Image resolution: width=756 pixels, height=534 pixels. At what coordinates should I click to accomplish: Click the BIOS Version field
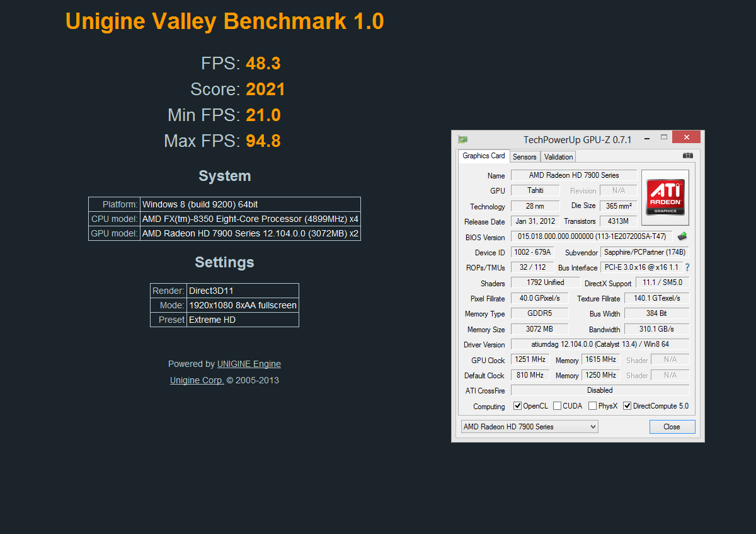tap(592, 236)
